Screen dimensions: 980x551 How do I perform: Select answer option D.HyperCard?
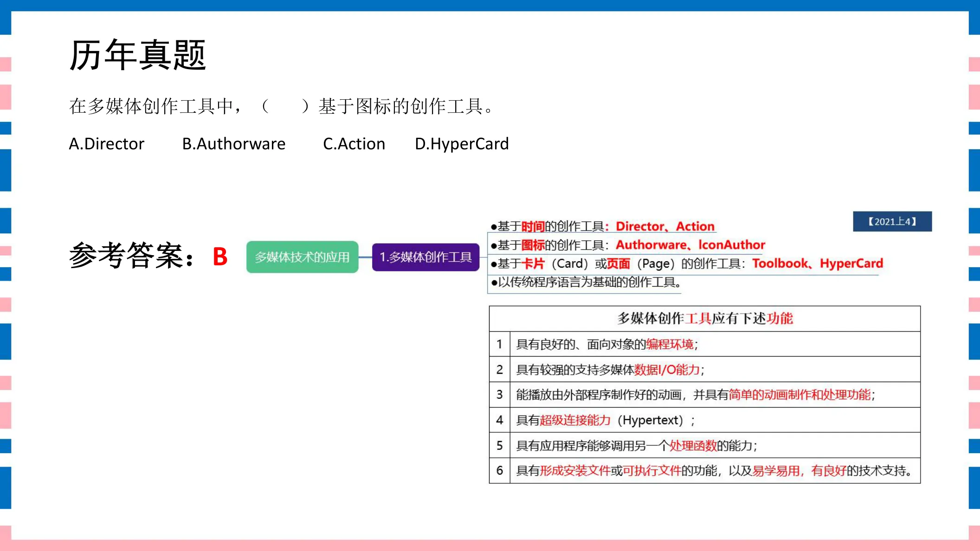[462, 144]
